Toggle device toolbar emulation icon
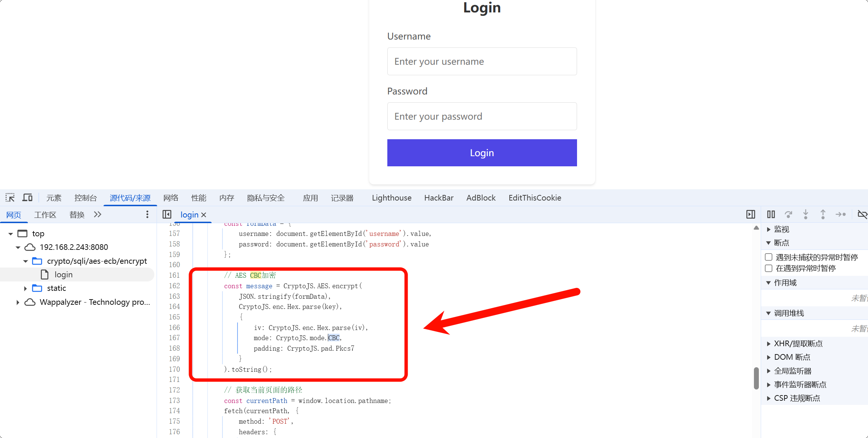Viewport: 868px width, 438px height. pos(27,198)
